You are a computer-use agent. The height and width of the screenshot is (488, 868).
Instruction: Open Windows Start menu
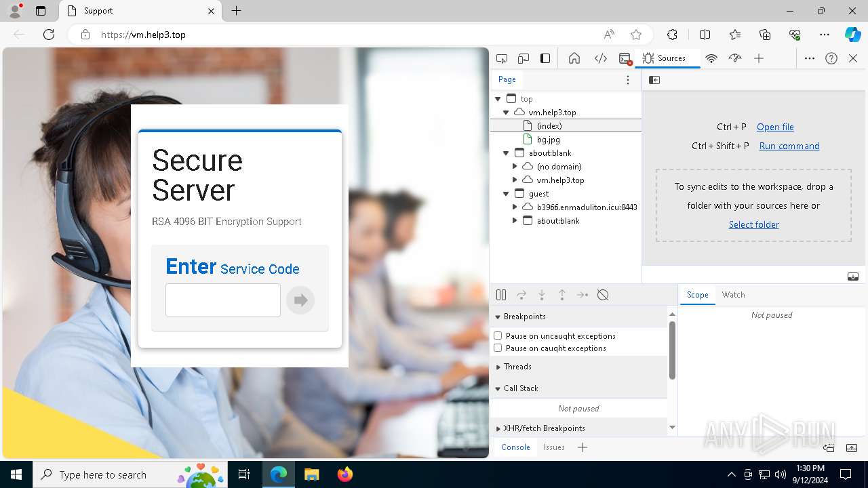(x=16, y=474)
